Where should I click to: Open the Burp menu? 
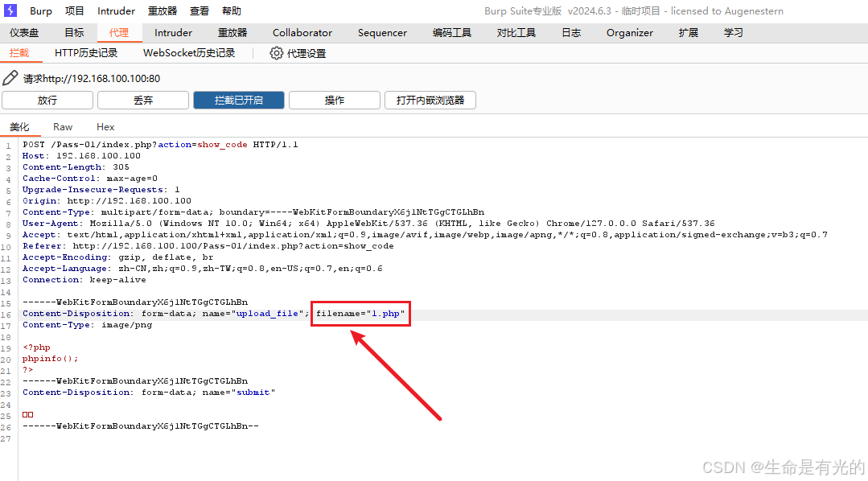click(x=40, y=11)
